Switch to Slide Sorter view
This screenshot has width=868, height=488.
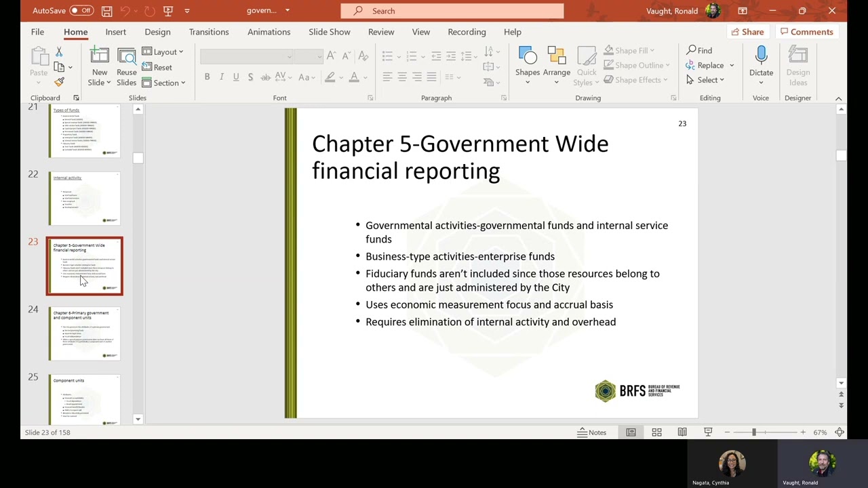(x=656, y=432)
